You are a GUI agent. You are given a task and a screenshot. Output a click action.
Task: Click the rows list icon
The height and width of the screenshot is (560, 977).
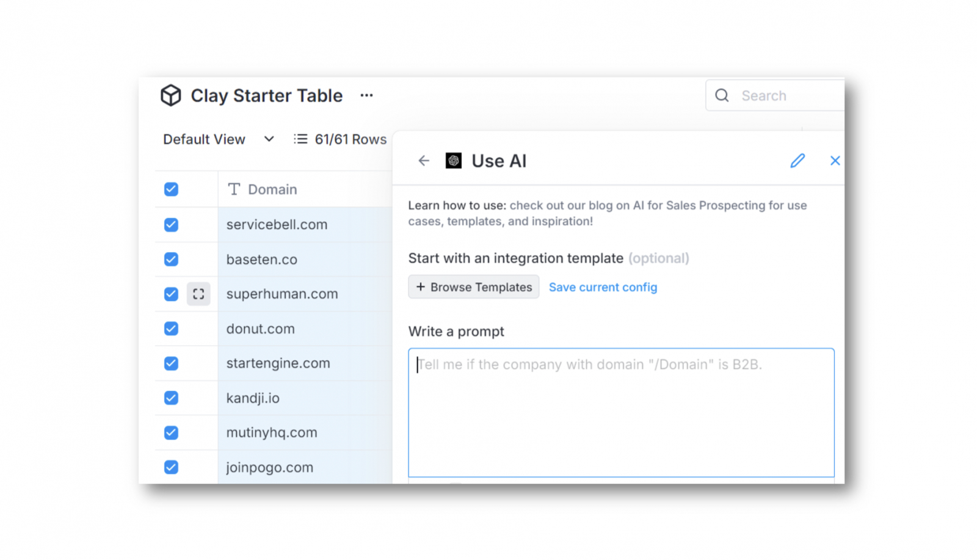300,139
